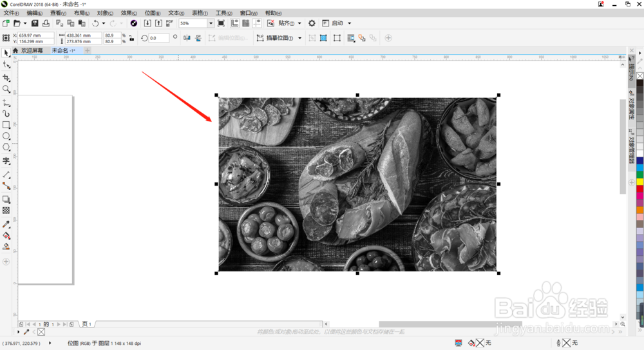Mirror the bitmap horizontally
Screen dimensions: 644x350
(x=187, y=38)
